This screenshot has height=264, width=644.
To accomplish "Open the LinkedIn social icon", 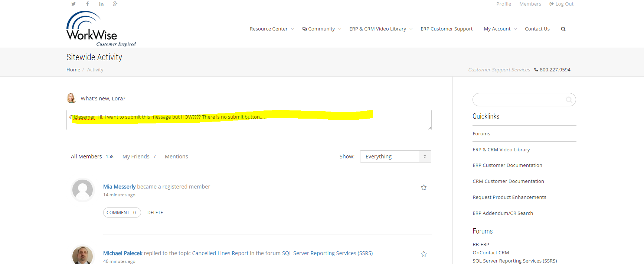I will tap(101, 4).
